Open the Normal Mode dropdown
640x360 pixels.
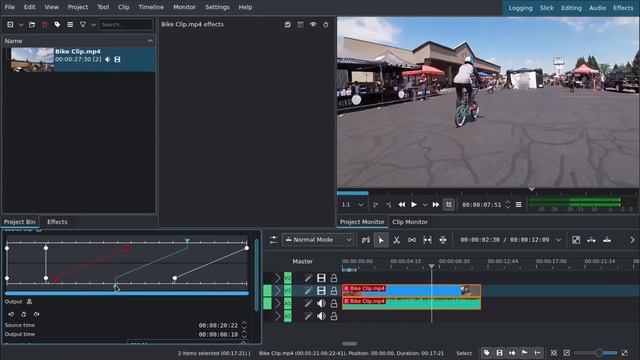tap(318, 240)
